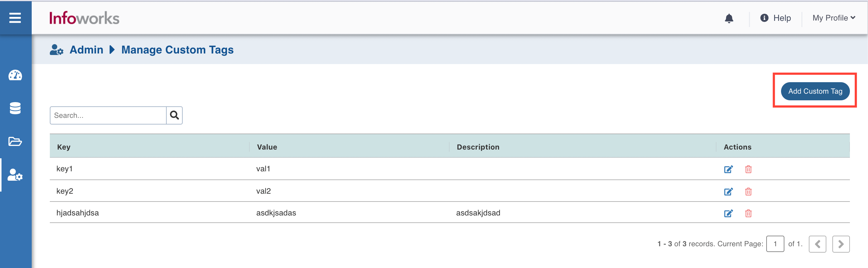Expand the My Profile dropdown
The width and height of the screenshot is (868, 268).
point(834,18)
